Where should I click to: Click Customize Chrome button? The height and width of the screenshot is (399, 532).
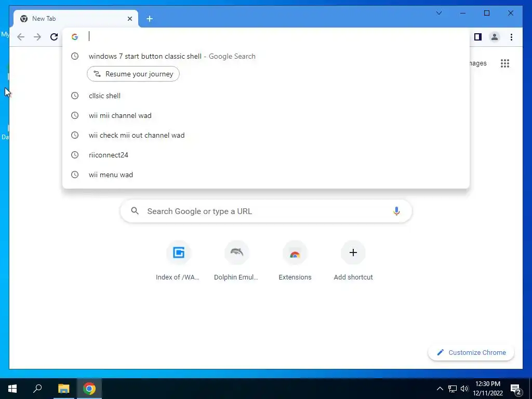[471, 353]
